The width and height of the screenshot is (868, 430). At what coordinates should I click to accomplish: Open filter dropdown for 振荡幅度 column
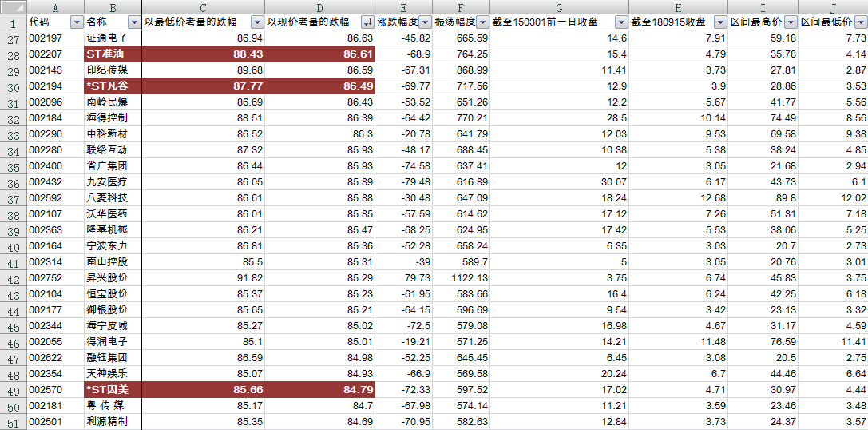pos(483,22)
